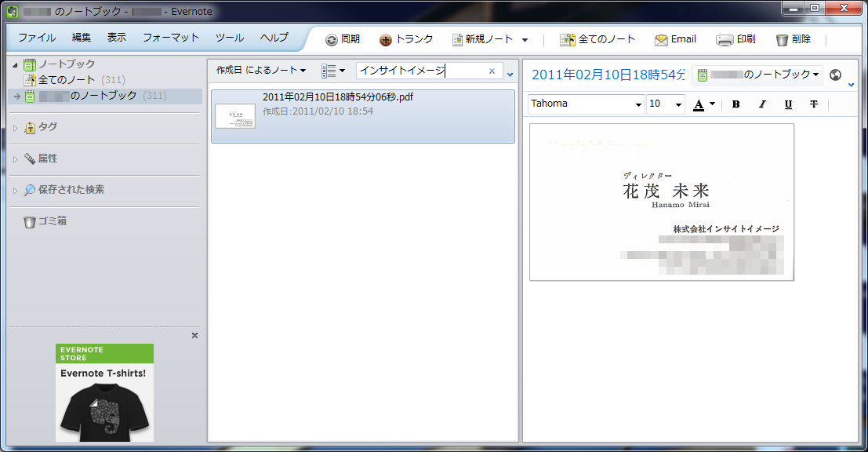Close the Evernote Store ad panel
The image size is (868, 452).
195,336
